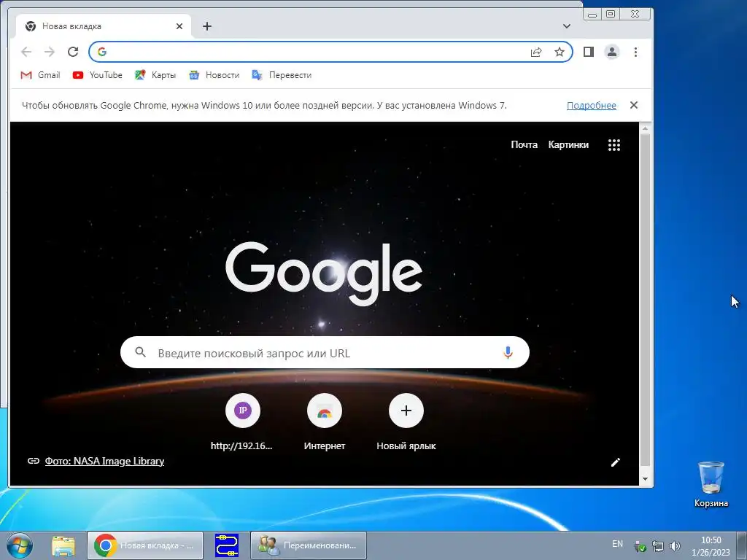This screenshot has width=747, height=560.
Task: Open the Перевести bookmark
Action: coord(282,75)
